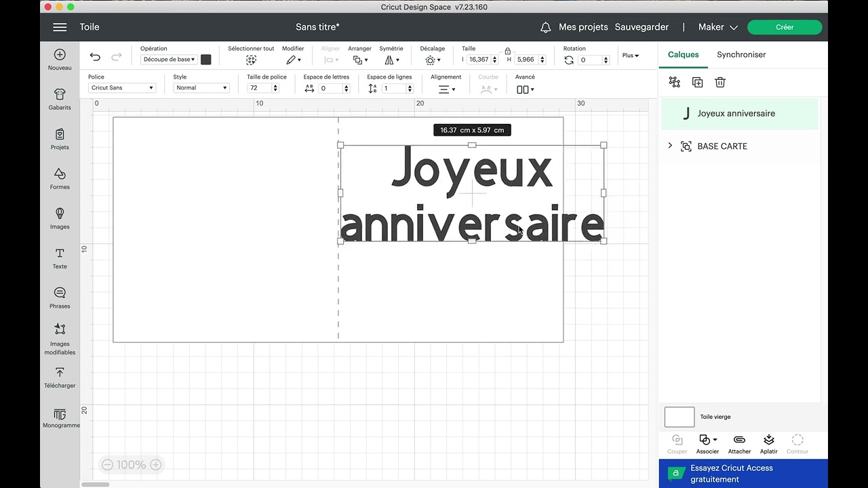This screenshot has height=488, width=868.
Task: Switch to the Calques tab
Action: click(683, 54)
